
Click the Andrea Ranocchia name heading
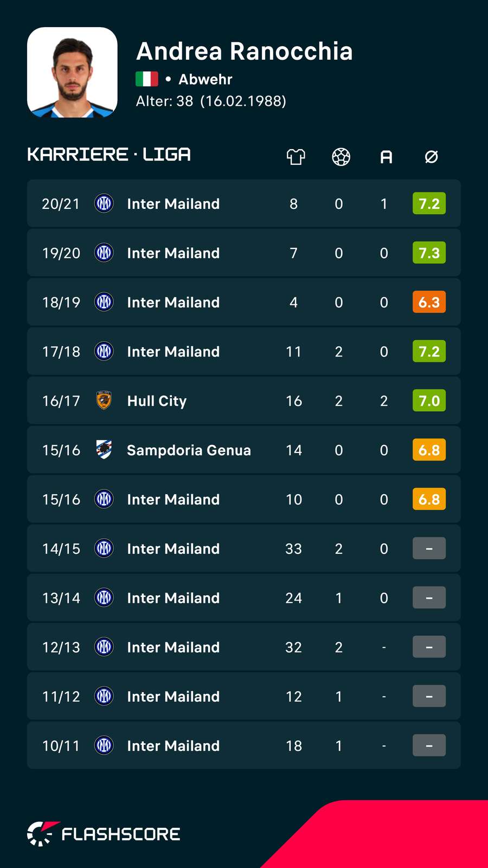(245, 51)
